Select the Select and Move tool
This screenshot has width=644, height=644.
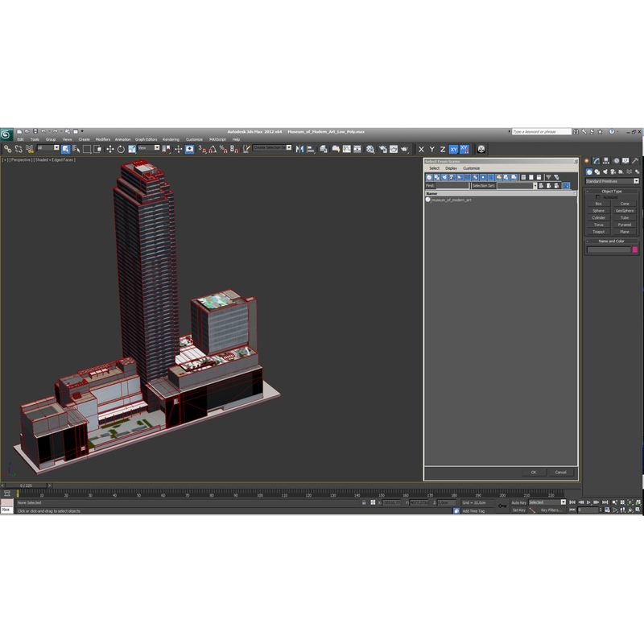(x=108, y=147)
